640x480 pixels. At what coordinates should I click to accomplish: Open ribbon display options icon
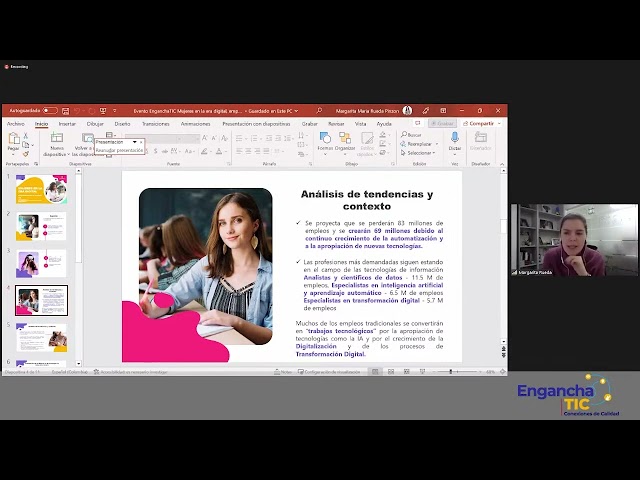(x=443, y=111)
